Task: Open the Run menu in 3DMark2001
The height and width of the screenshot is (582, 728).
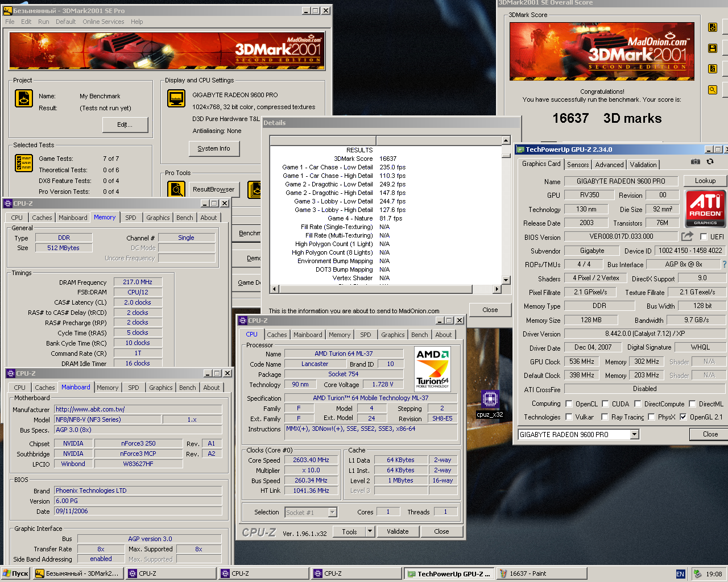Action: click(44, 22)
